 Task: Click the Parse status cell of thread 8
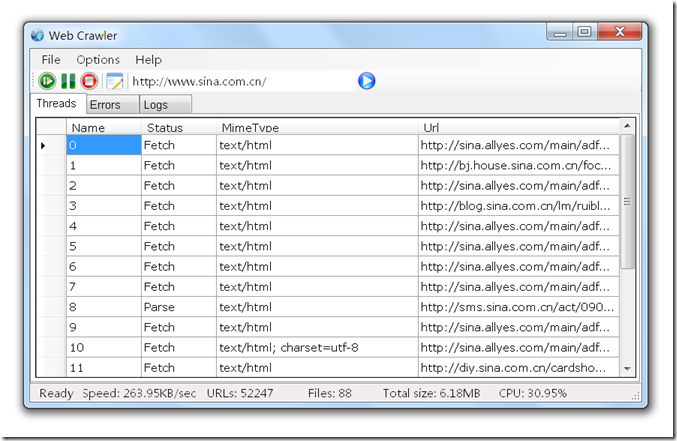(x=179, y=307)
